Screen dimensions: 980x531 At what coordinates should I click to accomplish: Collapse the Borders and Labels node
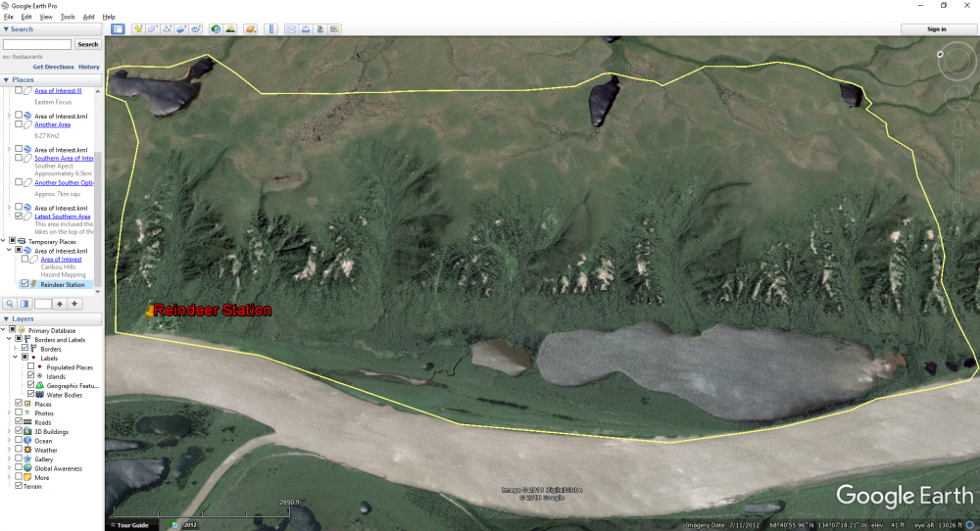pos(10,339)
